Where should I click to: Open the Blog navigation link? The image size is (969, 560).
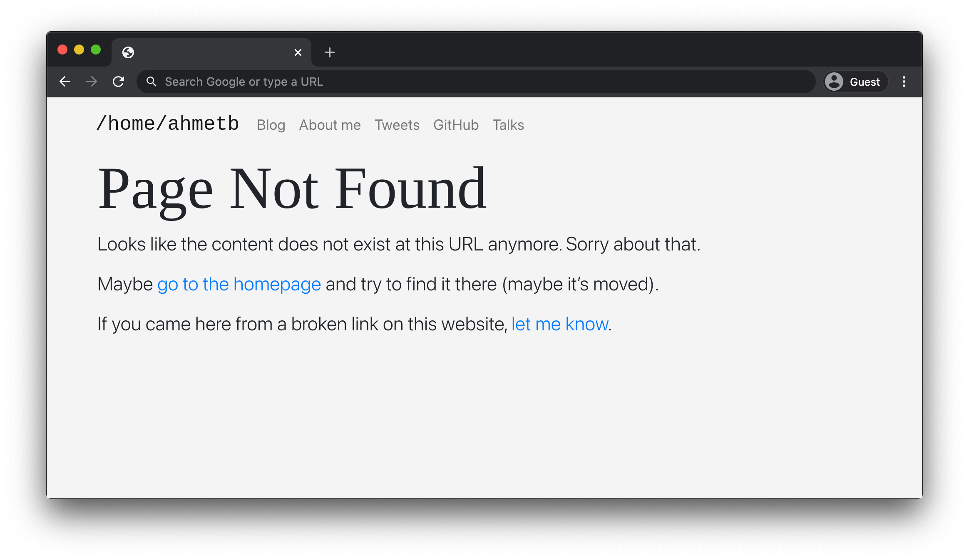click(271, 125)
